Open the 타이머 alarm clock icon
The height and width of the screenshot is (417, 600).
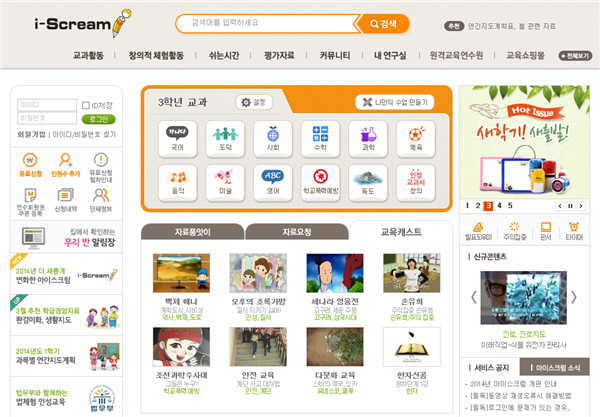pyautogui.click(x=574, y=227)
